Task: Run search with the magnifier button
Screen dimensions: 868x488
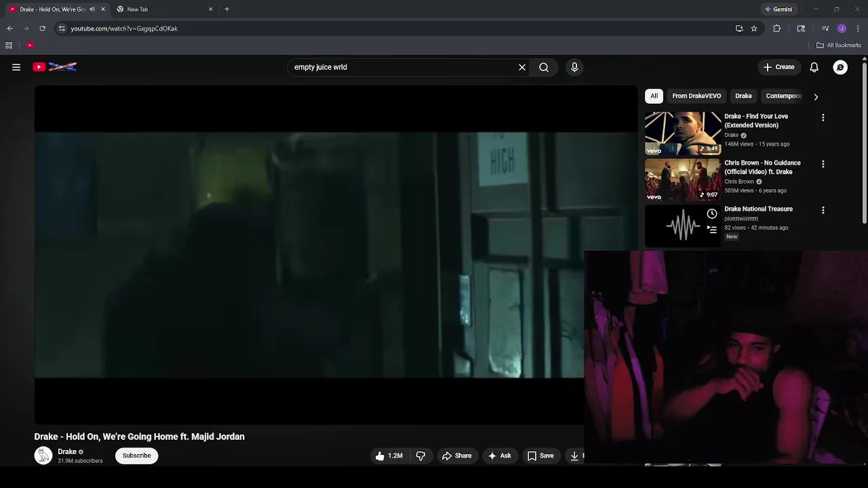Action: (x=544, y=67)
